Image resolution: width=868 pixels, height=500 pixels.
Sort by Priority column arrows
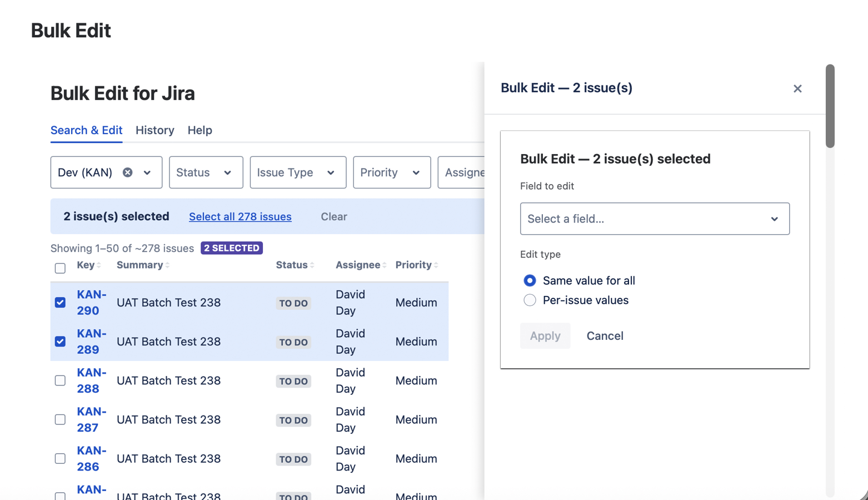click(x=436, y=265)
